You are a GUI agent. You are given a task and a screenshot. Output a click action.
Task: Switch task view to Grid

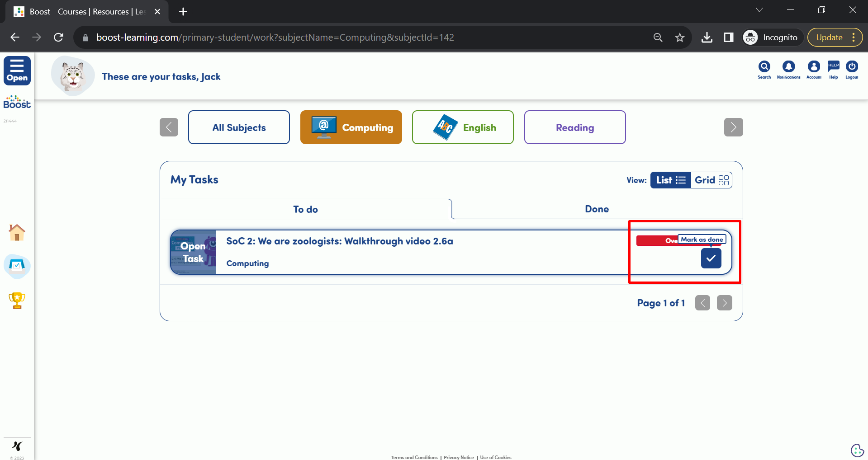tap(711, 180)
